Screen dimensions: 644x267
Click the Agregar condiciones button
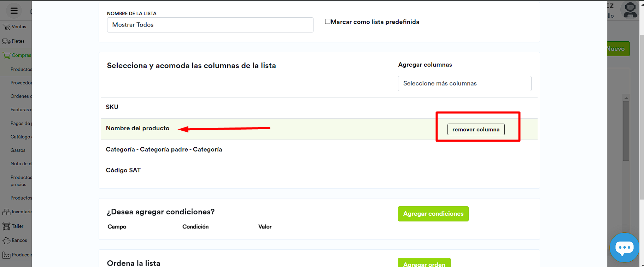[x=433, y=214]
